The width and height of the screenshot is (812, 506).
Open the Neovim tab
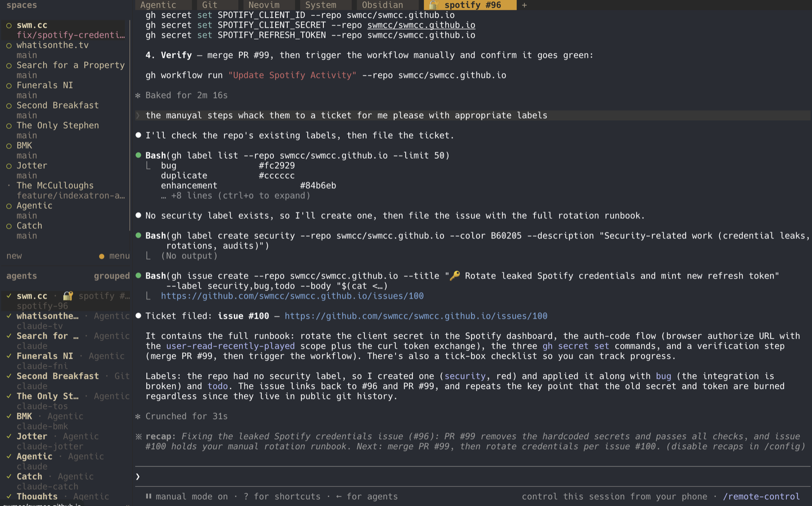[x=269, y=5]
